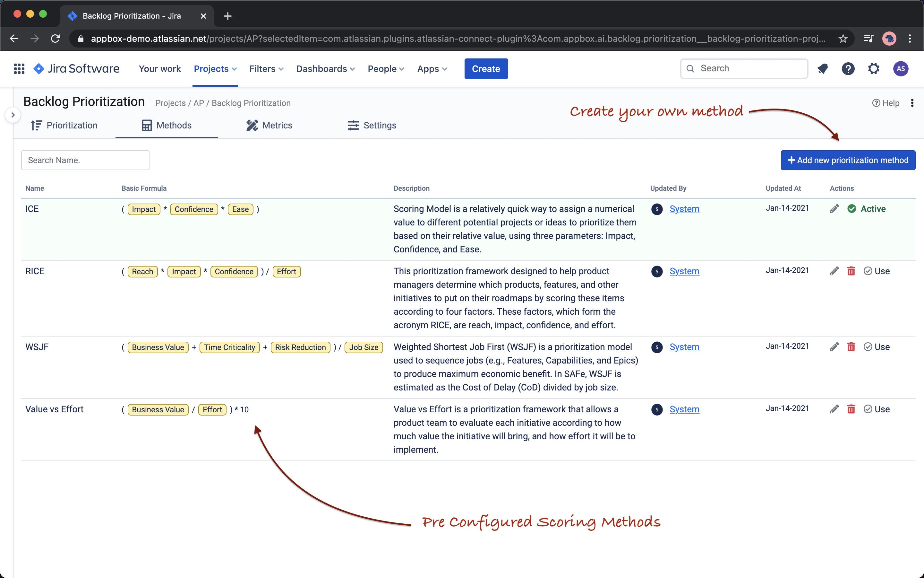The width and height of the screenshot is (924, 578).
Task: Click the System avatar in ICE row
Action: (657, 209)
